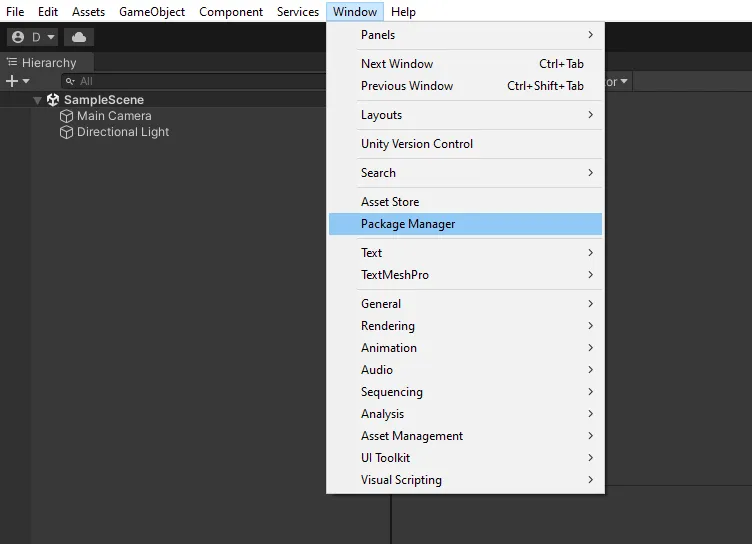Expand the Sequencing submenu

[x=465, y=392]
